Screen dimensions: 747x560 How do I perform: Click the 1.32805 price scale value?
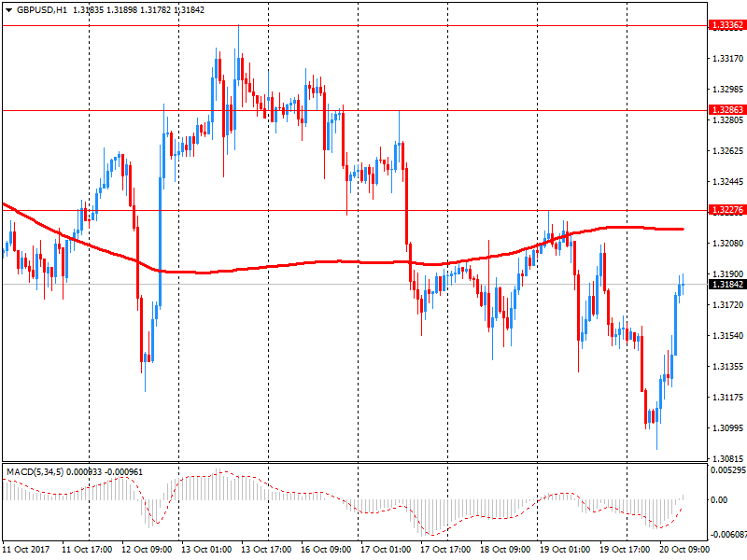point(727,120)
